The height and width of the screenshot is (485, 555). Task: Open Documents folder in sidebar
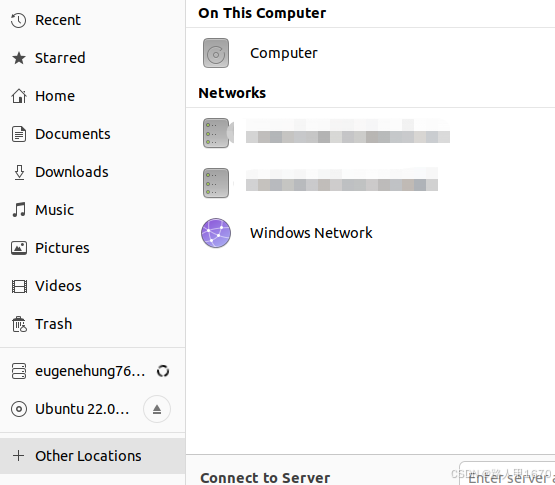point(92,134)
